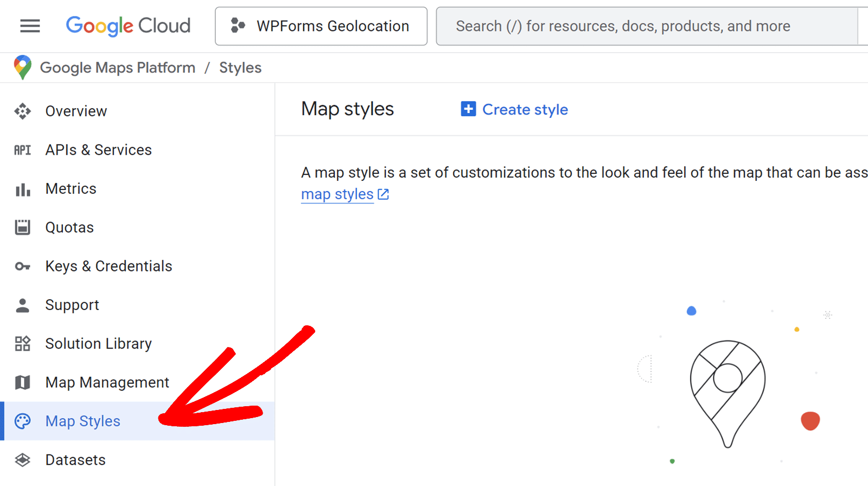Click the Map Styles palette icon

coord(22,421)
